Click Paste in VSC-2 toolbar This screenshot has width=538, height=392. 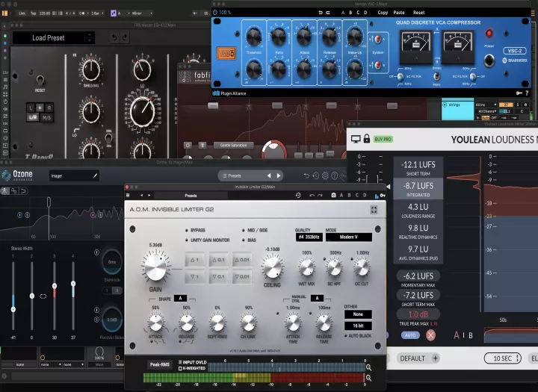399,13
